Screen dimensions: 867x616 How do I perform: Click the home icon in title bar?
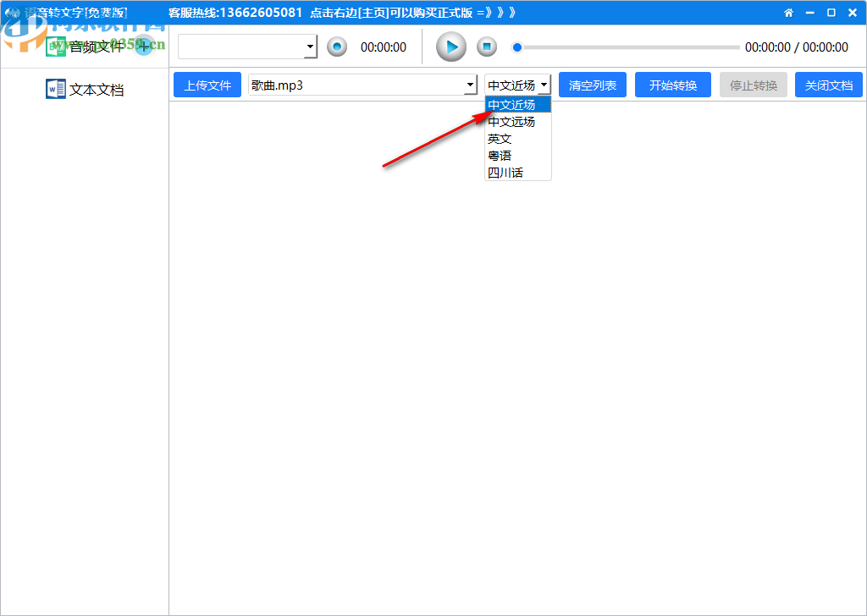pyautogui.click(x=788, y=13)
